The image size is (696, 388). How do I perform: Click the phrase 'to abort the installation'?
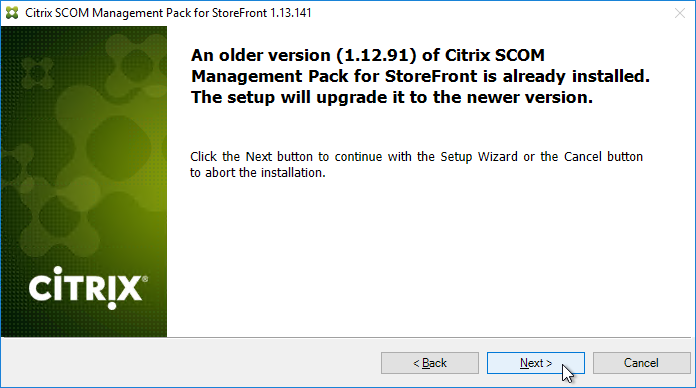[258, 173]
